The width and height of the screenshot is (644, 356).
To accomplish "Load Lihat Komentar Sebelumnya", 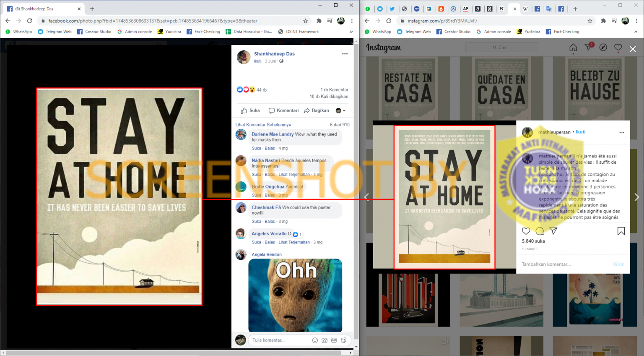I will coord(263,125).
